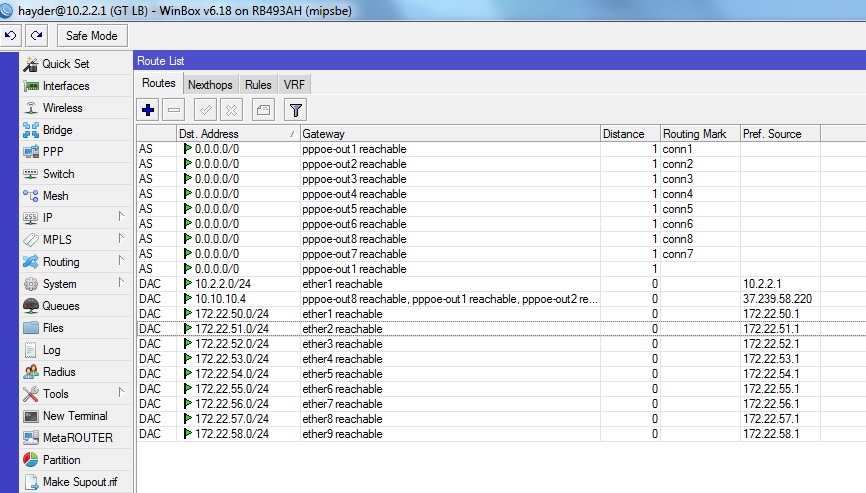Open the Files menu item

coord(76,328)
